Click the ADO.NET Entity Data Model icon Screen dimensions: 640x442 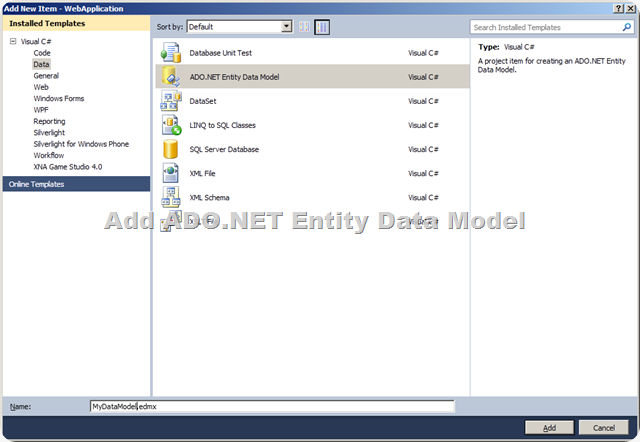[171, 76]
